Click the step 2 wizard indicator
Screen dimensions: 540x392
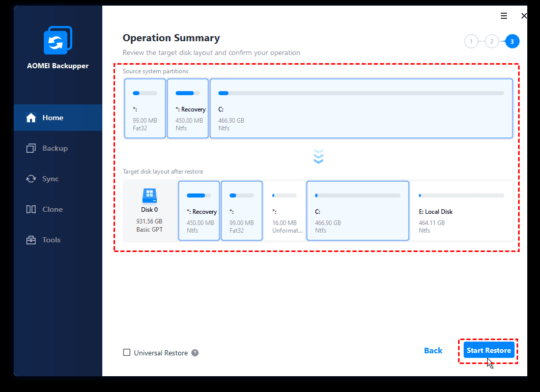[492, 41]
